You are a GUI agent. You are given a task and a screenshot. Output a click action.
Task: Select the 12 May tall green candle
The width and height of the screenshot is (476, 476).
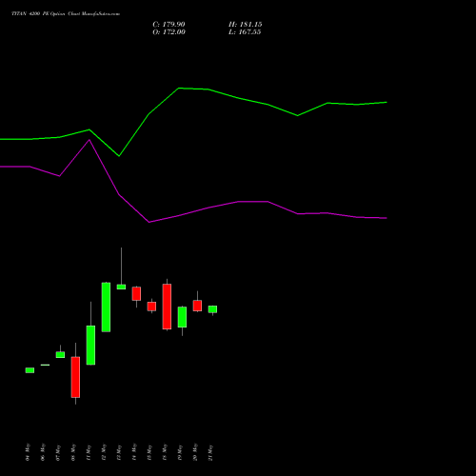pos(106,307)
